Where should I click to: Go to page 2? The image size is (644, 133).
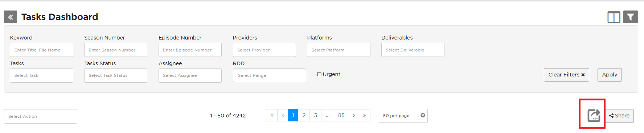click(304, 115)
